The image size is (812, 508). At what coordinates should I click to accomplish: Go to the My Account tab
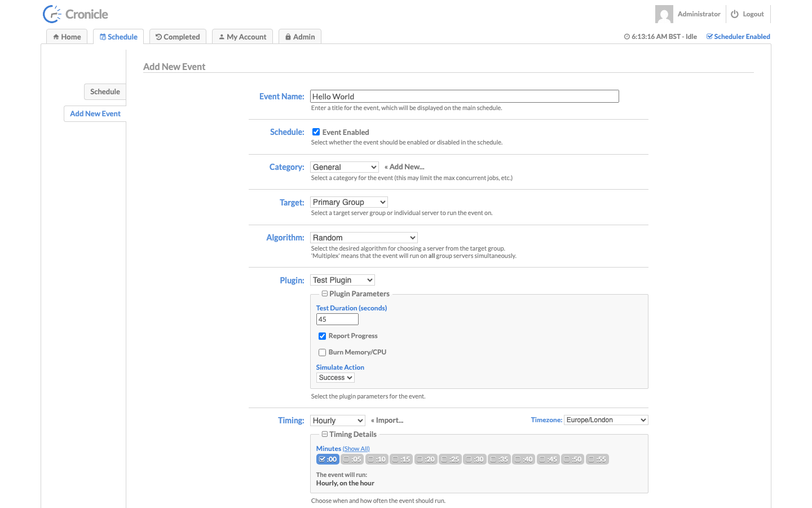pos(242,37)
